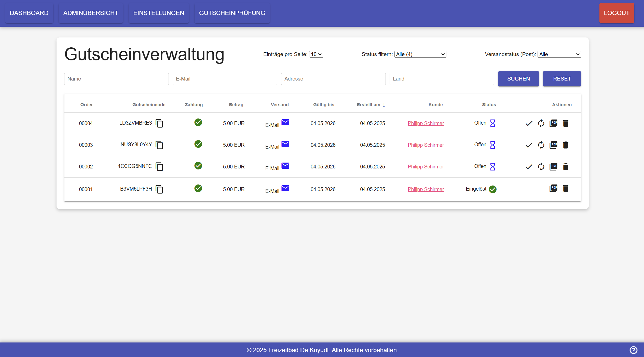This screenshot has height=357, width=644.
Task: Click the Order column header
Action: [87, 105]
